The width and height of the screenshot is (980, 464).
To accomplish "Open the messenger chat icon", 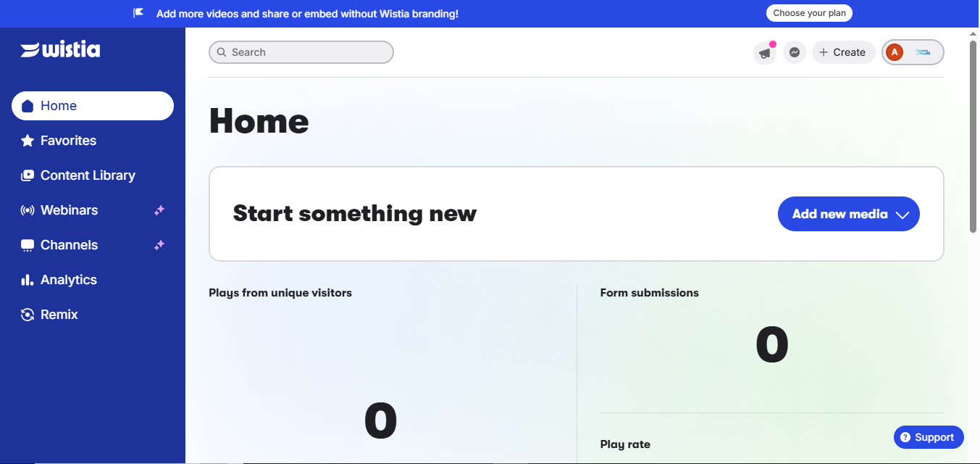I will 795,52.
